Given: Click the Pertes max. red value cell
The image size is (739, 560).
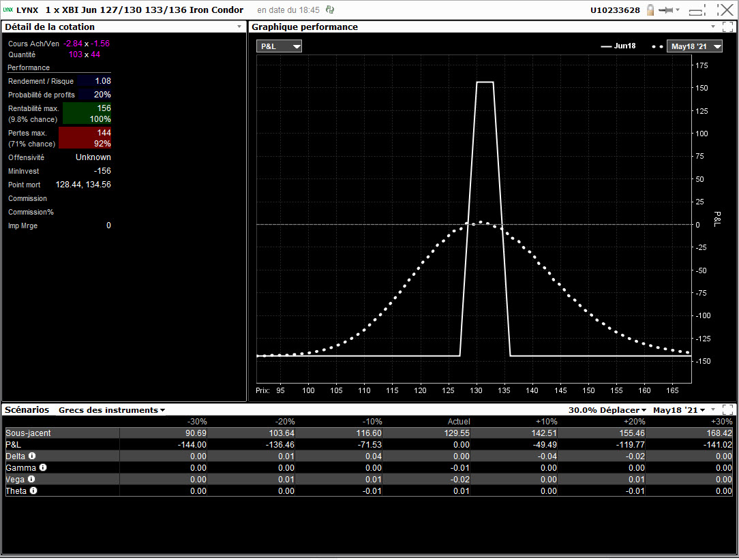Looking at the screenshot, I should [x=85, y=138].
